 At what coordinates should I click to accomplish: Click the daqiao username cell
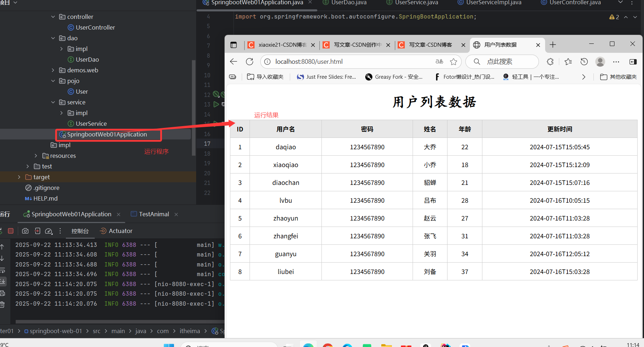coord(286,147)
